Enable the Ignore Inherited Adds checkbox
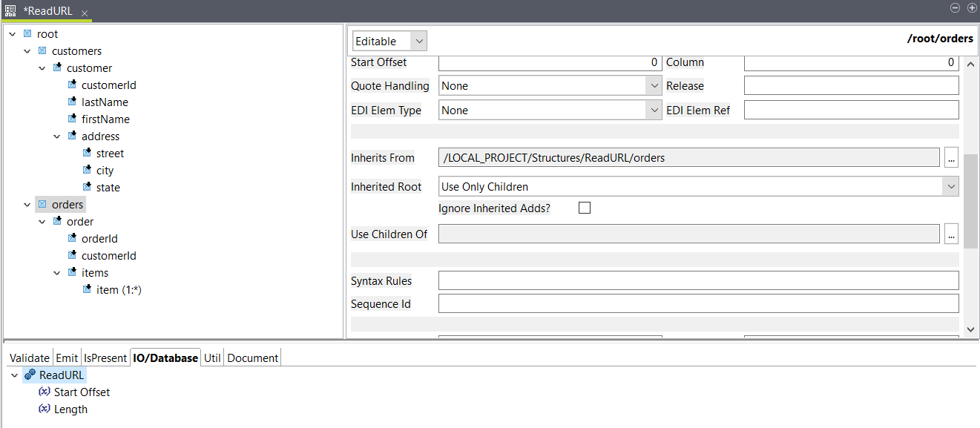Viewport: 980px width, 428px height. pyautogui.click(x=585, y=208)
